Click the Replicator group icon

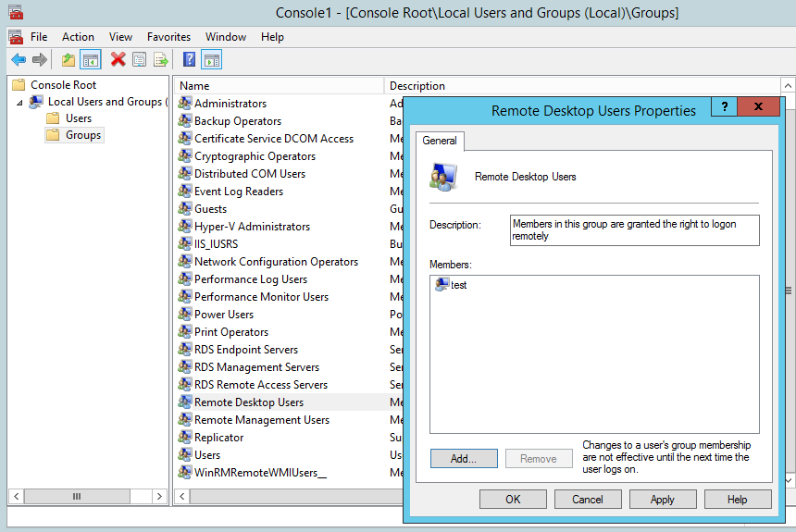pyautogui.click(x=185, y=437)
